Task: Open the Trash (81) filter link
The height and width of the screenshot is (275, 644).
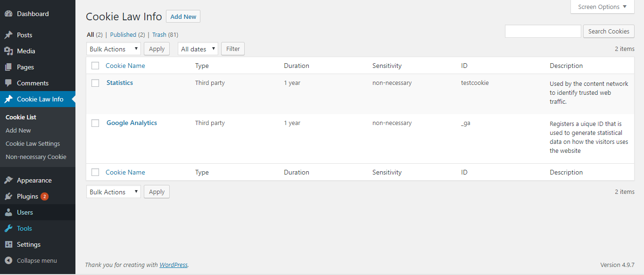Action: point(165,34)
